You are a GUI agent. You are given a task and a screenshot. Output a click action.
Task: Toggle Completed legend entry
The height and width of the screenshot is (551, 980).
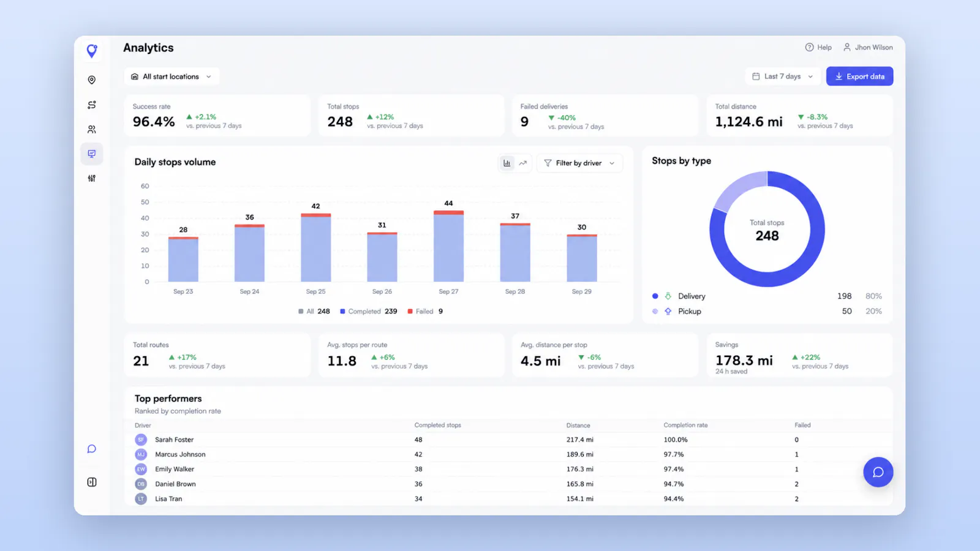click(369, 311)
